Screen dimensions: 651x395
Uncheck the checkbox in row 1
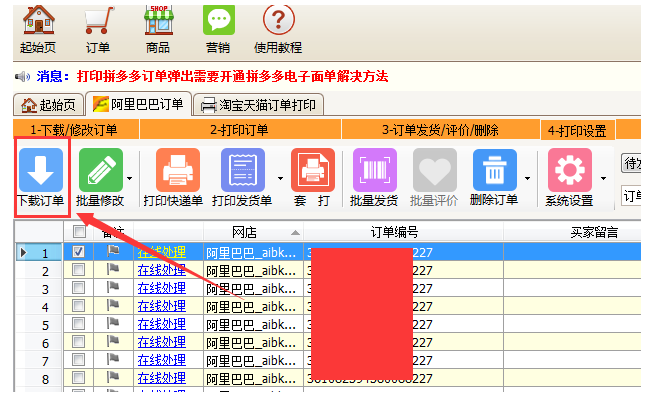[x=78, y=251]
